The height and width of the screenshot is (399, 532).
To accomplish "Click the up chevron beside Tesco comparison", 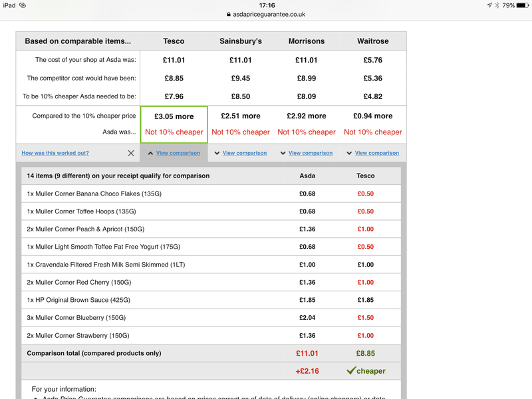I will pos(150,153).
